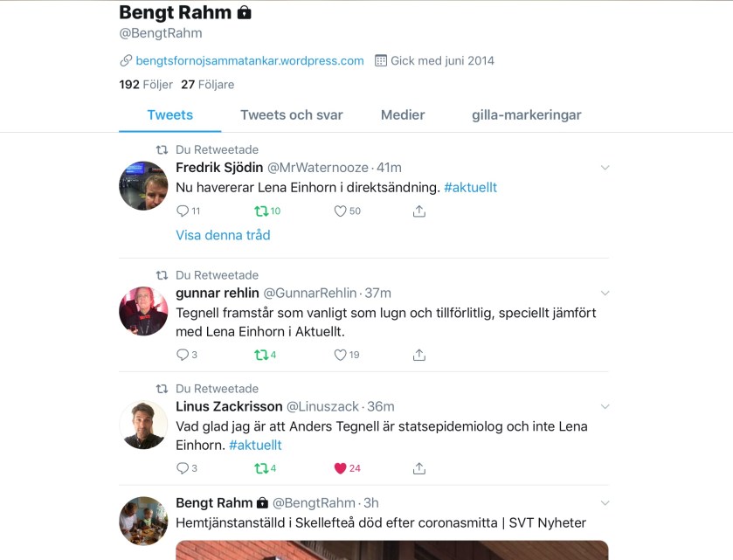
Task: Switch to Tweets och svar tab
Action: pos(292,114)
